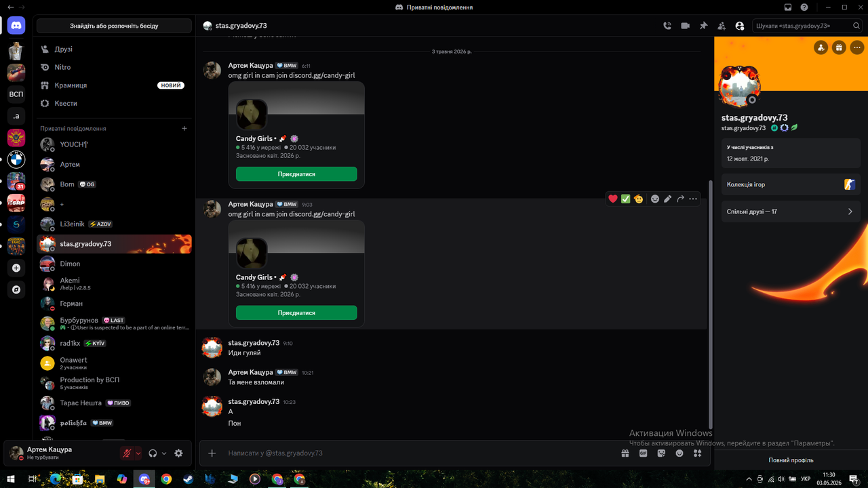Open chat with YOUCH
The height and width of the screenshot is (488, 868).
click(114, 144)
